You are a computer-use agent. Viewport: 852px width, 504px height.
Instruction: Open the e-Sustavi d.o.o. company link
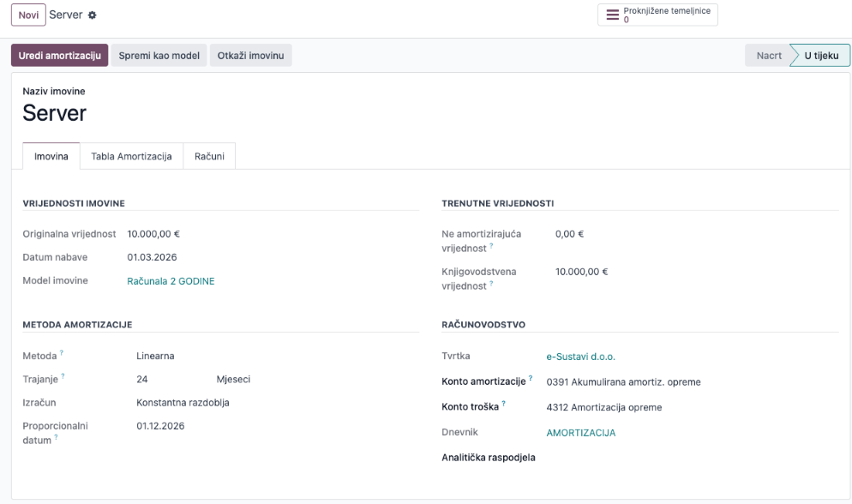[581, 357]
